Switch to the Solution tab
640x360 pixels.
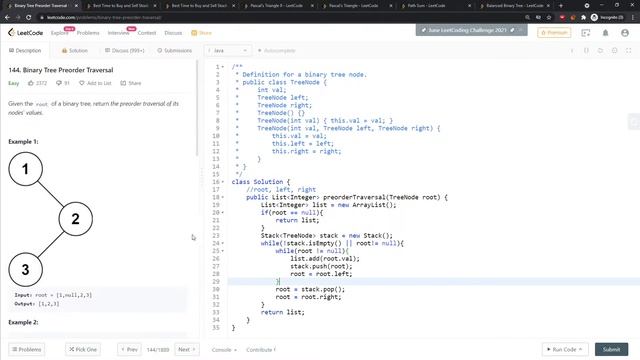tap(75, 51)
